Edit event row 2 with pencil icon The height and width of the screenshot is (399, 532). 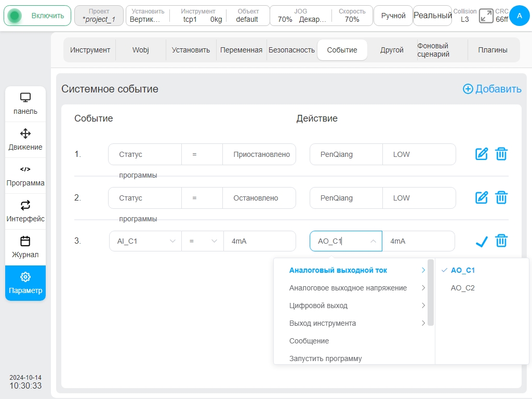tap(482, 197)
